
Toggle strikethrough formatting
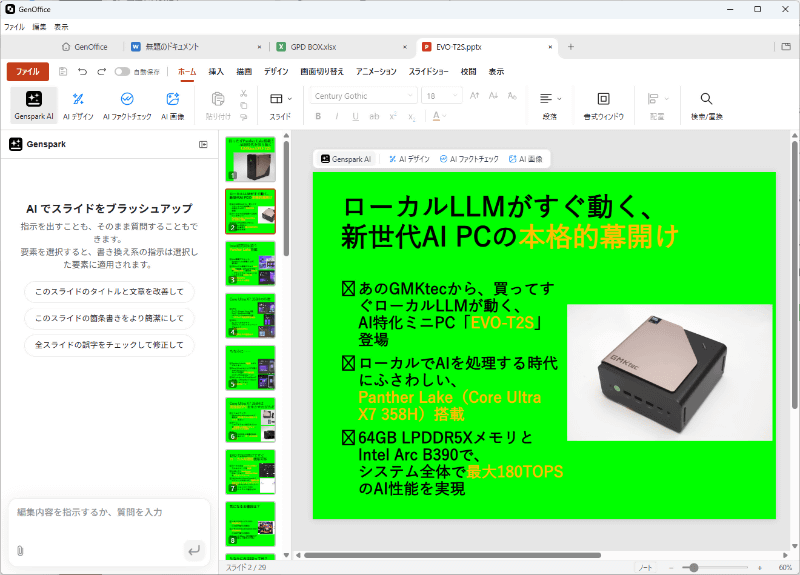374,116
